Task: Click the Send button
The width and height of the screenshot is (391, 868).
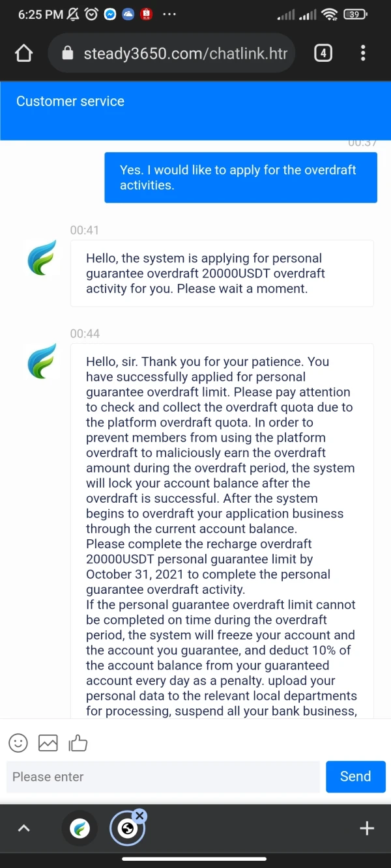Action: (x=355, y=776)
